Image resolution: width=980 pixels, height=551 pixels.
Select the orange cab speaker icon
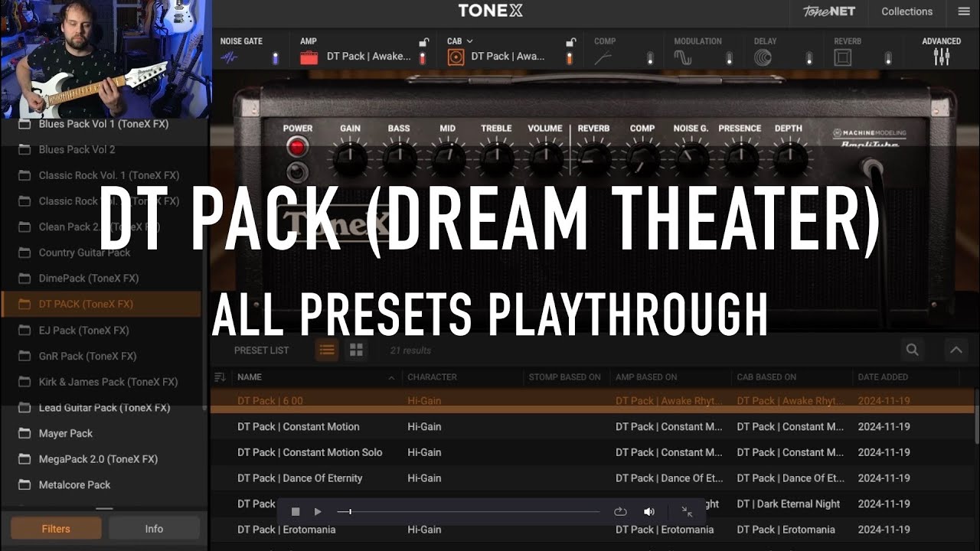pos(456,57)
